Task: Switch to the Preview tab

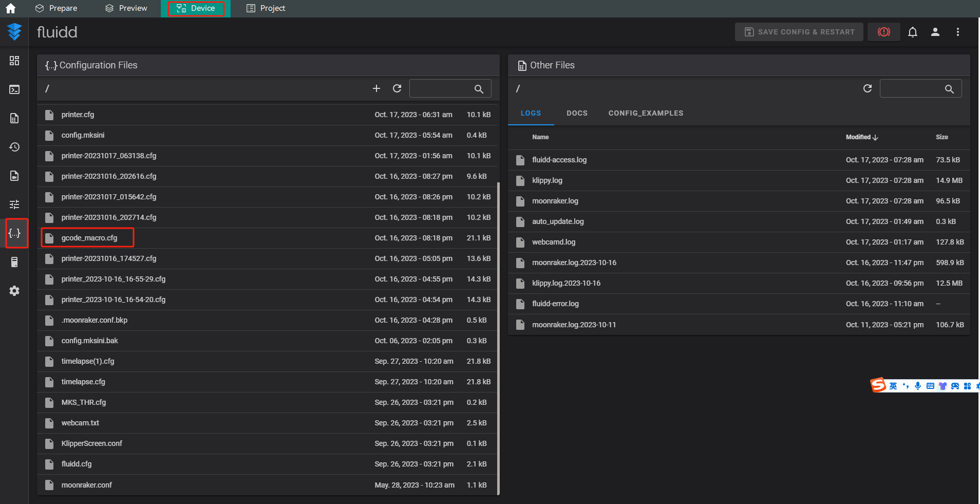Action: click(x=126, y=8)
